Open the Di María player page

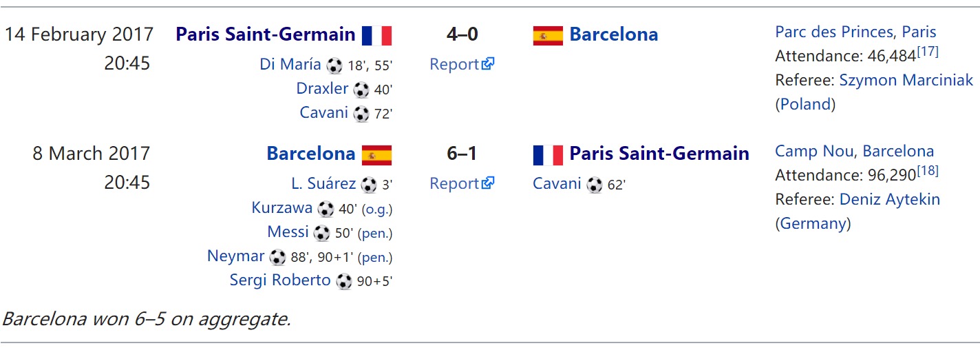click(290, 64)
